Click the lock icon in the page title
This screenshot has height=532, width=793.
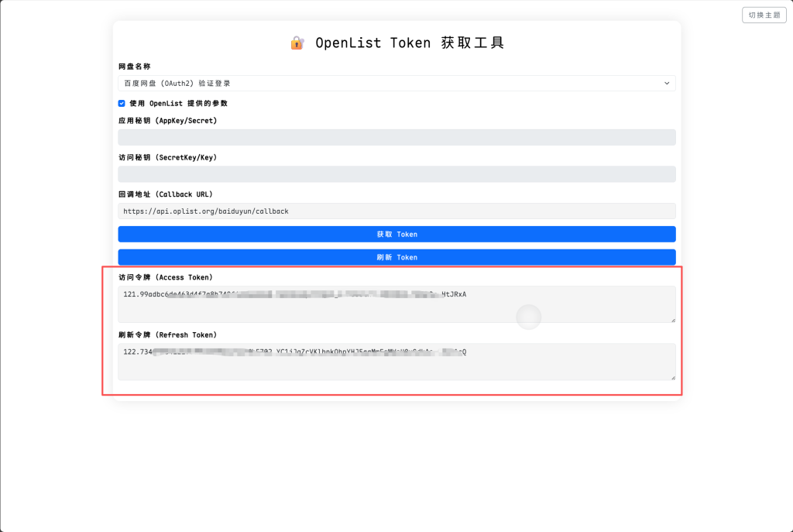[x=297, y=43]
